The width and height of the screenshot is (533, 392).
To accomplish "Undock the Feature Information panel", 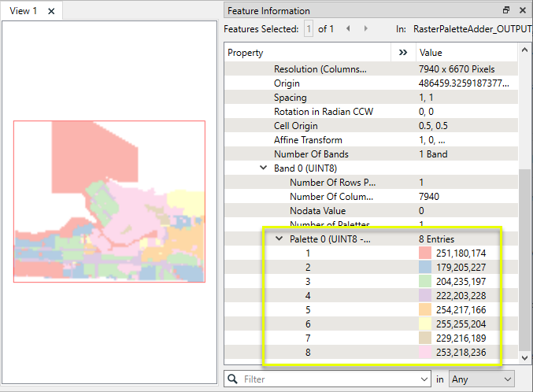I will coord(506,10).
